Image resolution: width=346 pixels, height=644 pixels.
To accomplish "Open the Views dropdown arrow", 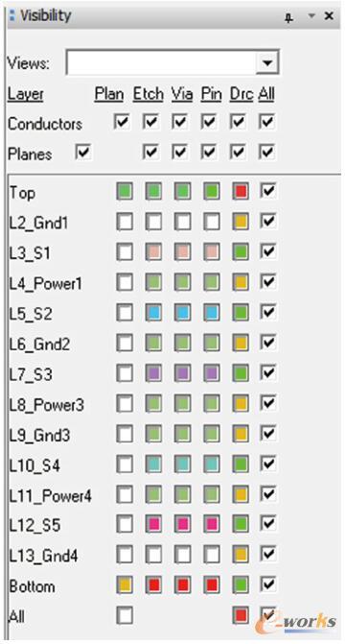I will click(x=267, y=62).
